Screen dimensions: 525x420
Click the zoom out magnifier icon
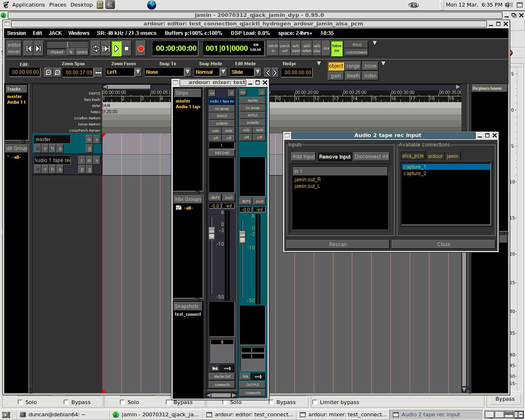click(48, 73)
